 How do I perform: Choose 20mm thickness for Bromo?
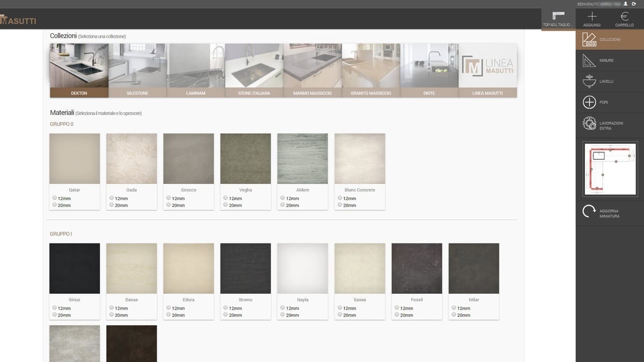226,315
